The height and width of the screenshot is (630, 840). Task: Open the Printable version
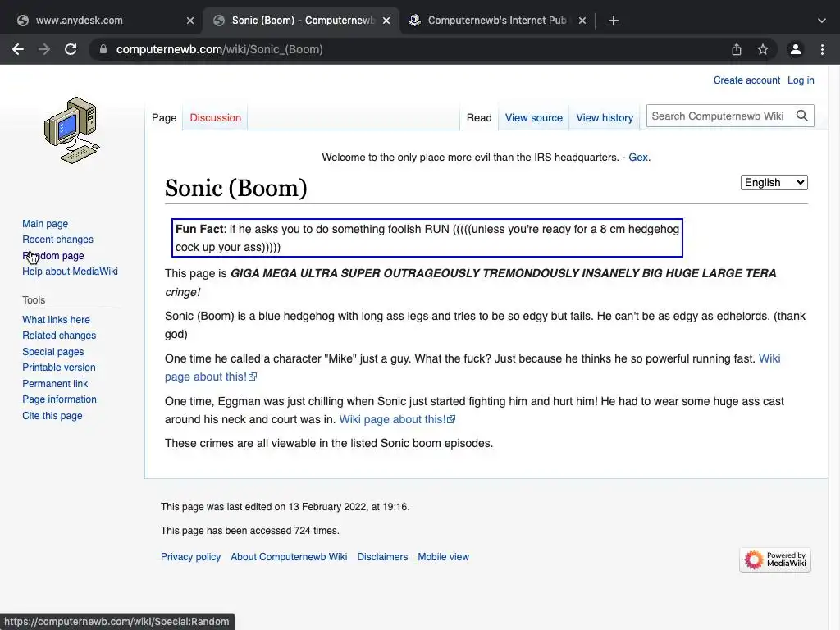click(x=58, y=367)
